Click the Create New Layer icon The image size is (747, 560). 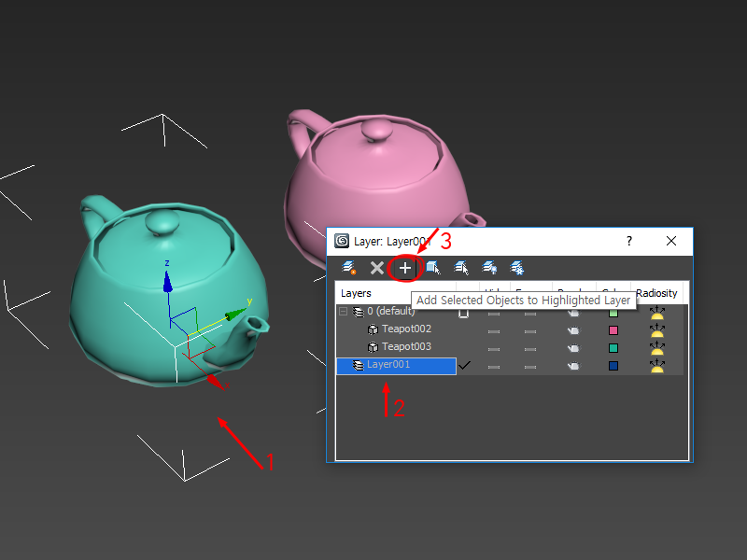[x=348, y=268]
